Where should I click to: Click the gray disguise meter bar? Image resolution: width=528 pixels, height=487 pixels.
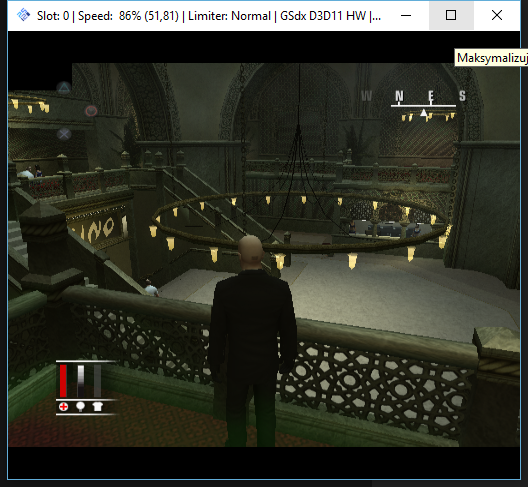(x=98, y=381)
